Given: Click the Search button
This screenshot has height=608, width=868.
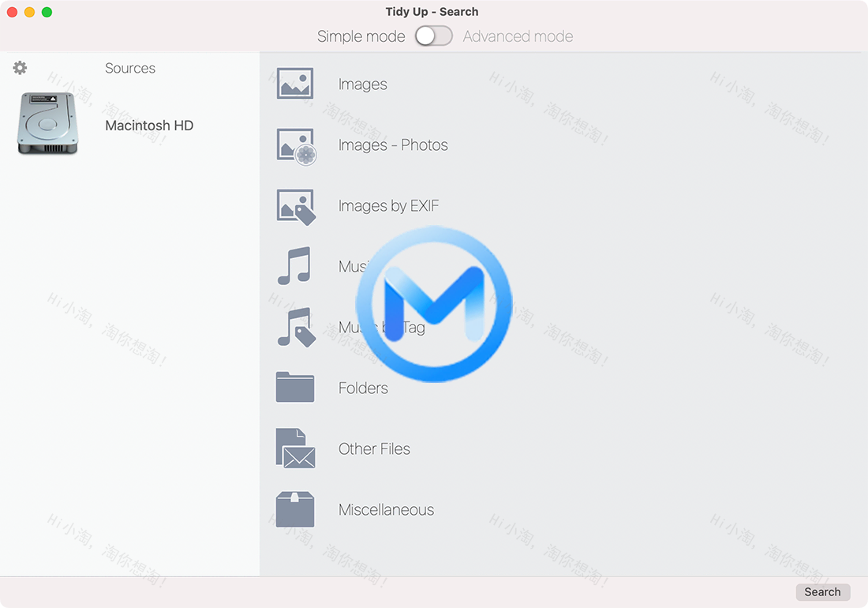Looking at the screenshot, I should tap(822, 592).
